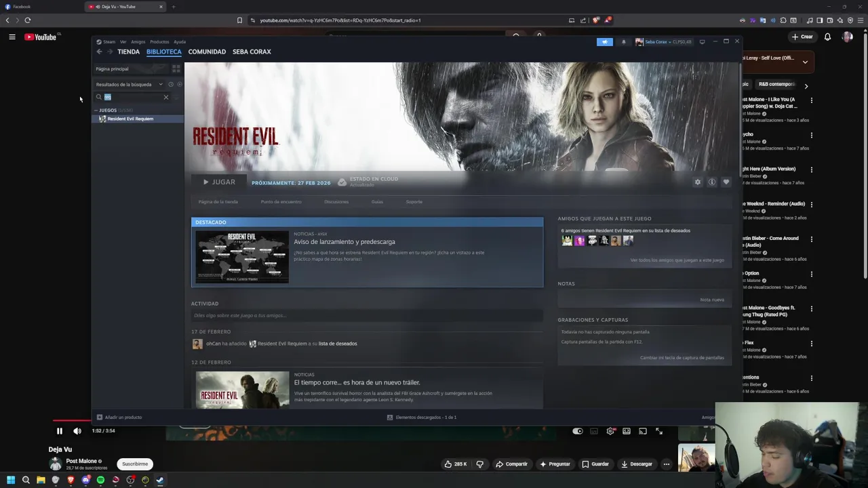This screenshot has width=868, height=488.
Task: Open Punto de encuentro link
Action: 281,202
